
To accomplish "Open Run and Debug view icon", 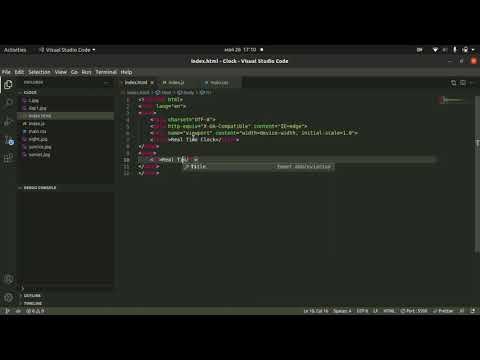I will 8,121.
